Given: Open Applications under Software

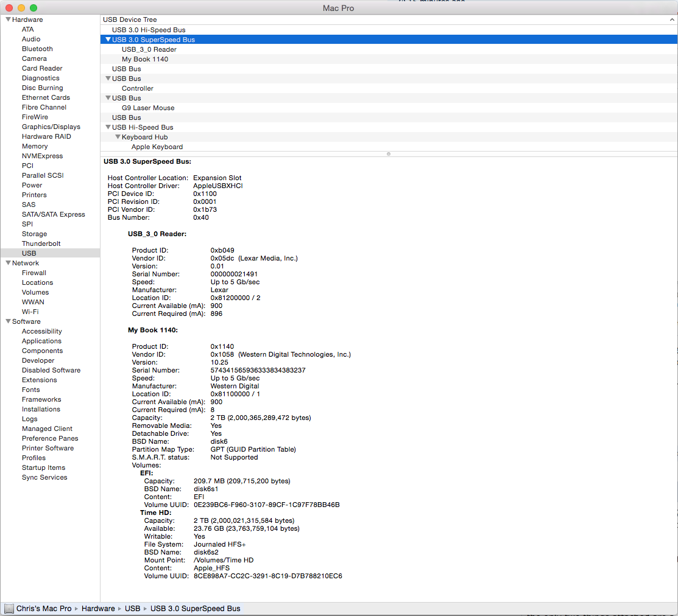Looking at the screenshot, I should [x=41, y=341].
